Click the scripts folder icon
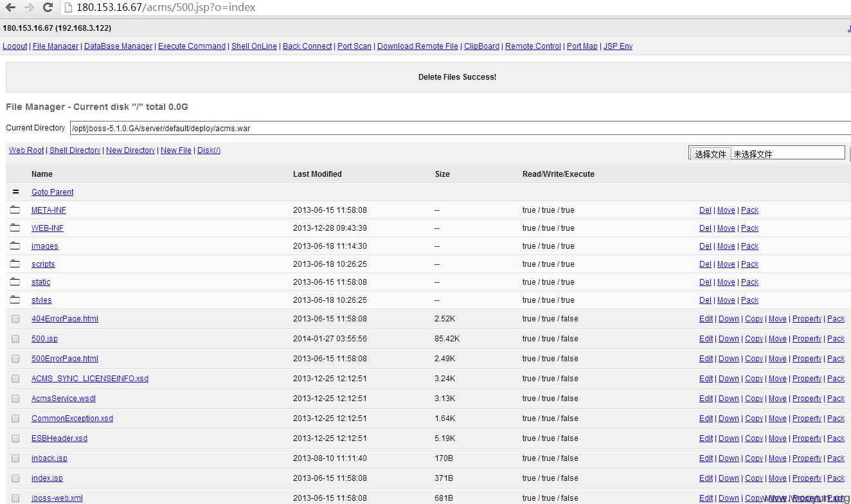The height and width of the screenshot is (504, 851). pos(15,264)
